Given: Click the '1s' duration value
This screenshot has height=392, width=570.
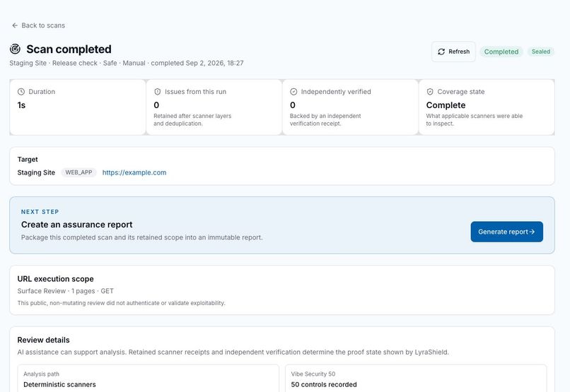Looking at the screenshot, I should click(21, 105).
